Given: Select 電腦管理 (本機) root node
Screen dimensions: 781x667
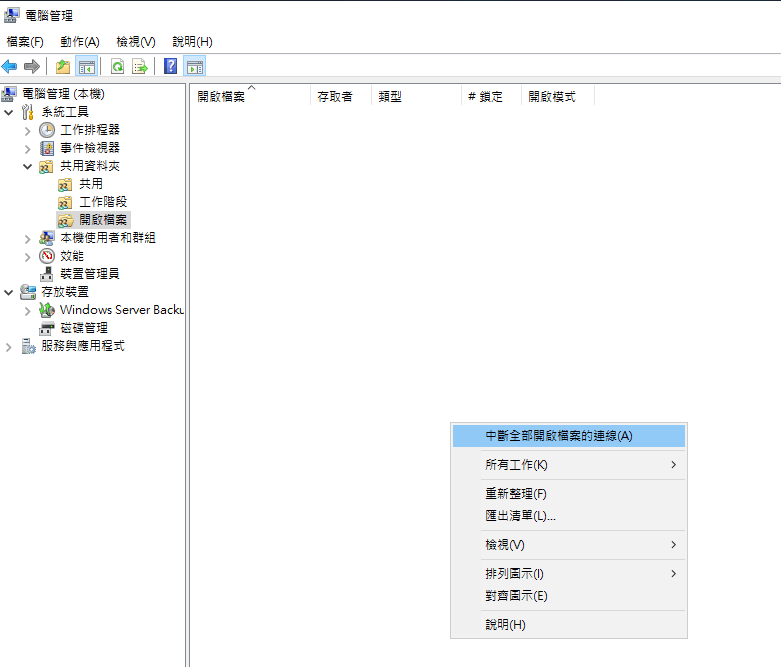Looking at the screenshot, I should point(63,94).
